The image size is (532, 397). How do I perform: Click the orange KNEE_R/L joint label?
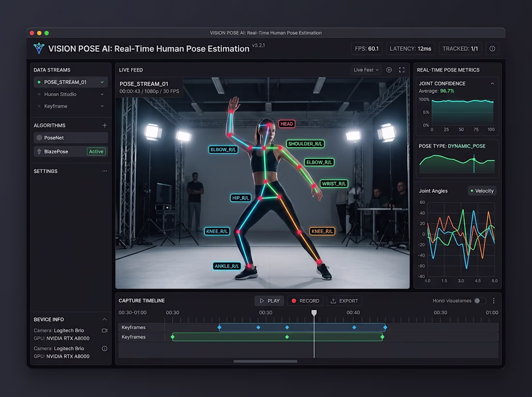(x=322, y=232)
